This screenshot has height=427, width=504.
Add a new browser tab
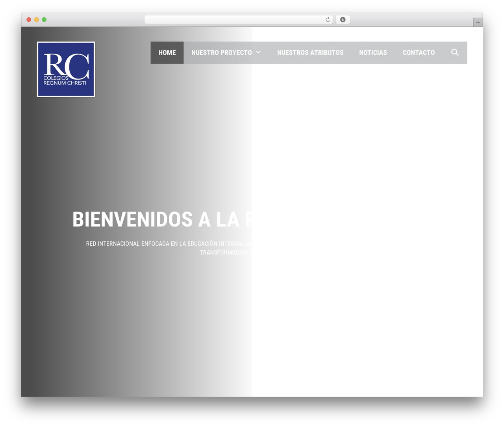(478, 22)
